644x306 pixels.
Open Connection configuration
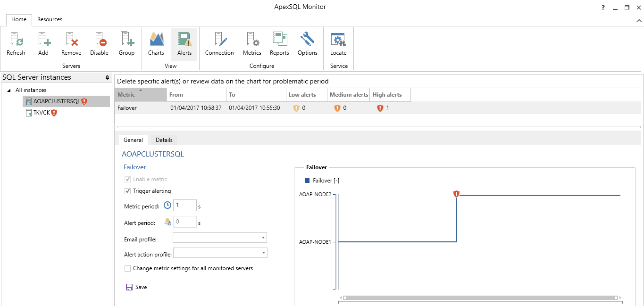219,43
